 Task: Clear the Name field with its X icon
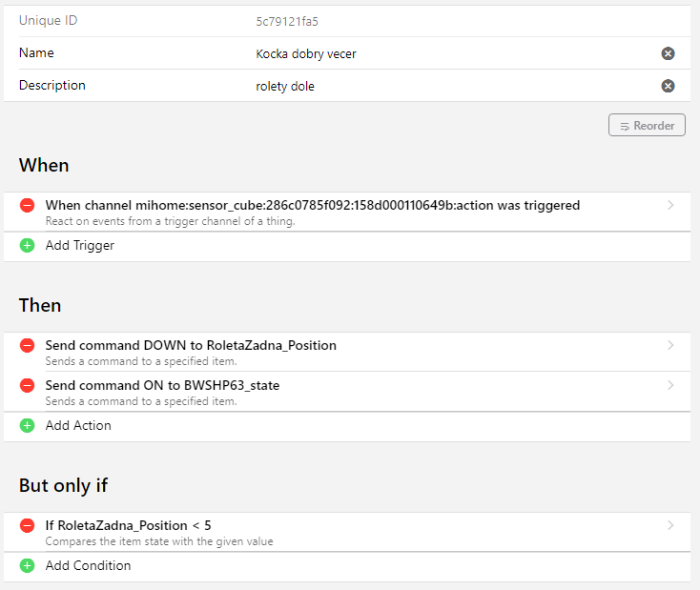point(668,53)
